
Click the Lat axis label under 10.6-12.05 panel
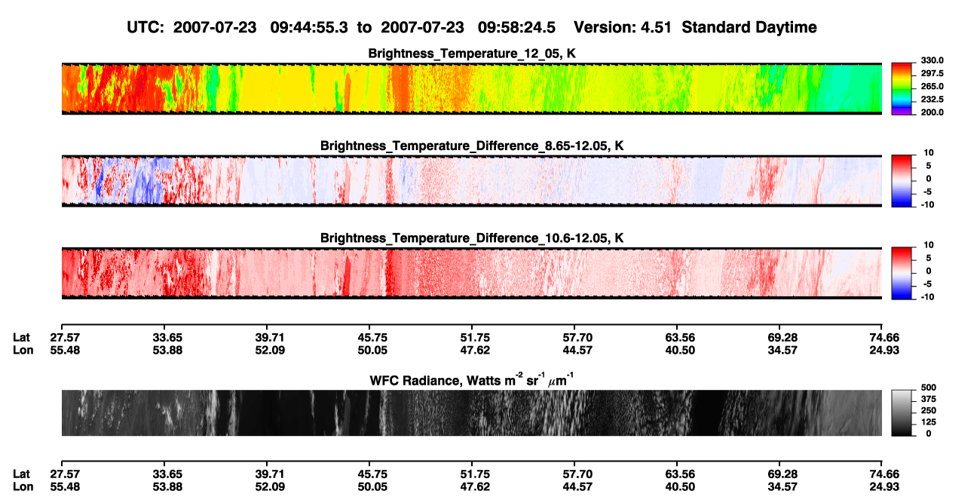coord(22,337)
